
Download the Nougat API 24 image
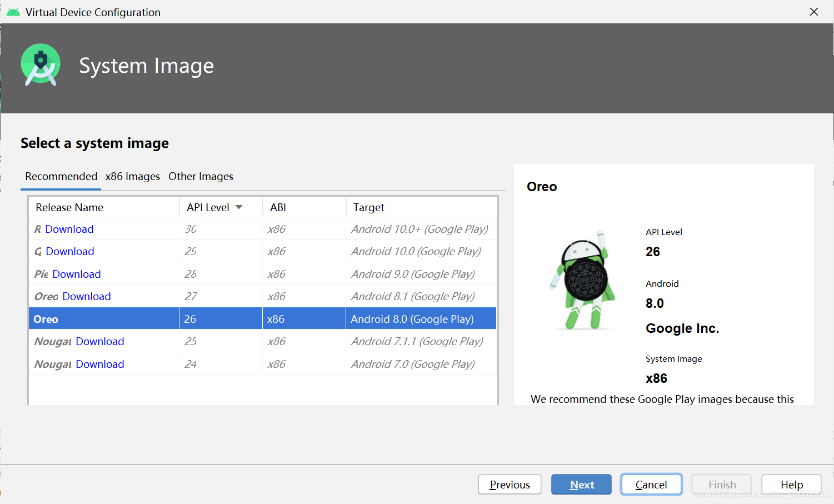pyautogui.click(x=100, y=364)
